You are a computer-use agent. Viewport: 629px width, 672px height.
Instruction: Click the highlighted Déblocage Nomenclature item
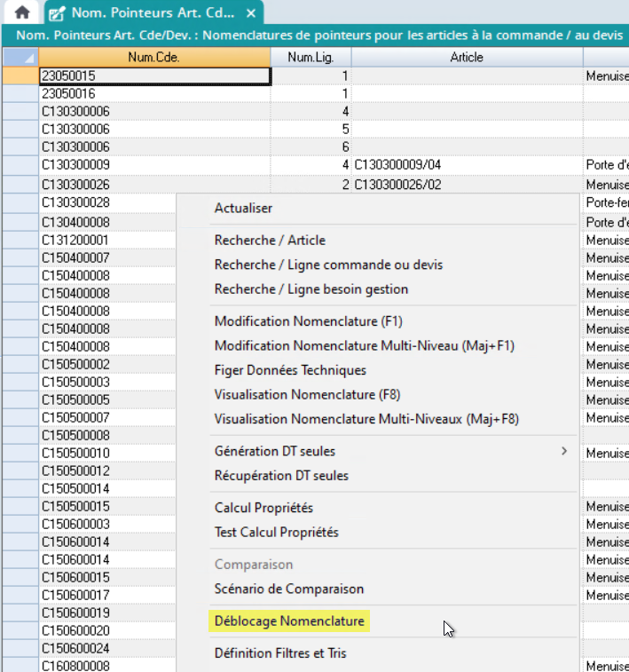click(x=289, y=621)
